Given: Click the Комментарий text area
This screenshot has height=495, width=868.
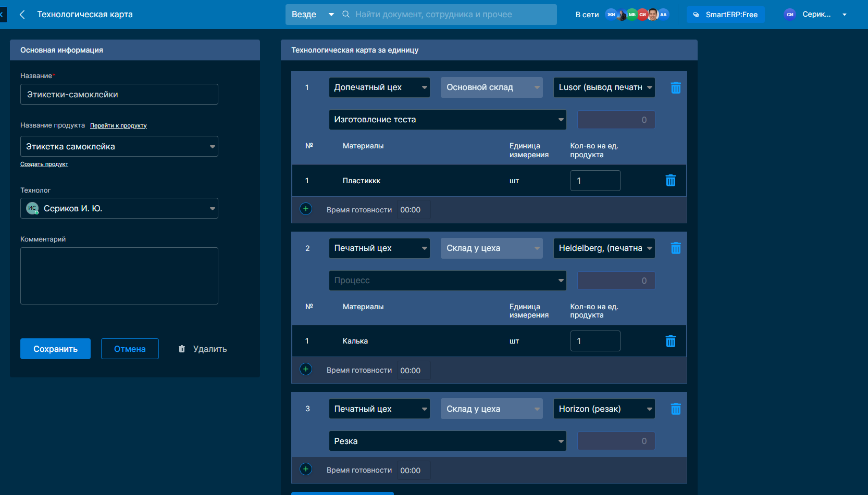Looking at the screenshot, I should tap(119, 276).
